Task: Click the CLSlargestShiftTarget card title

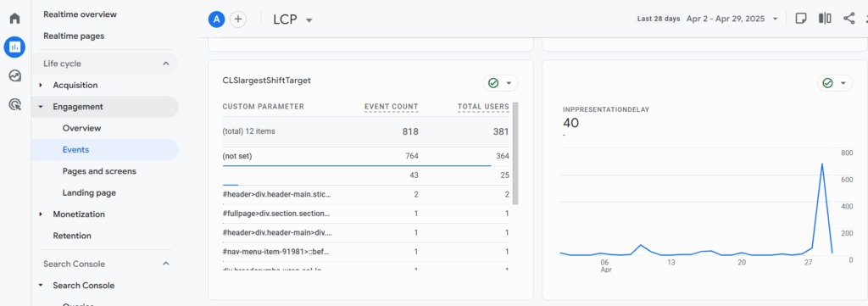Action: pos(267,81)
